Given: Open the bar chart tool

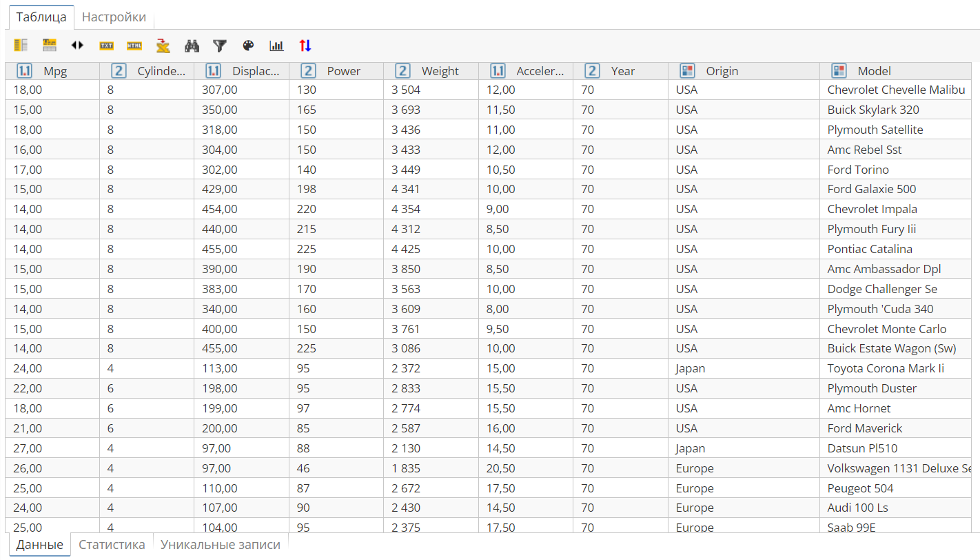Looking at the screenshot, I should coord(276,46).
